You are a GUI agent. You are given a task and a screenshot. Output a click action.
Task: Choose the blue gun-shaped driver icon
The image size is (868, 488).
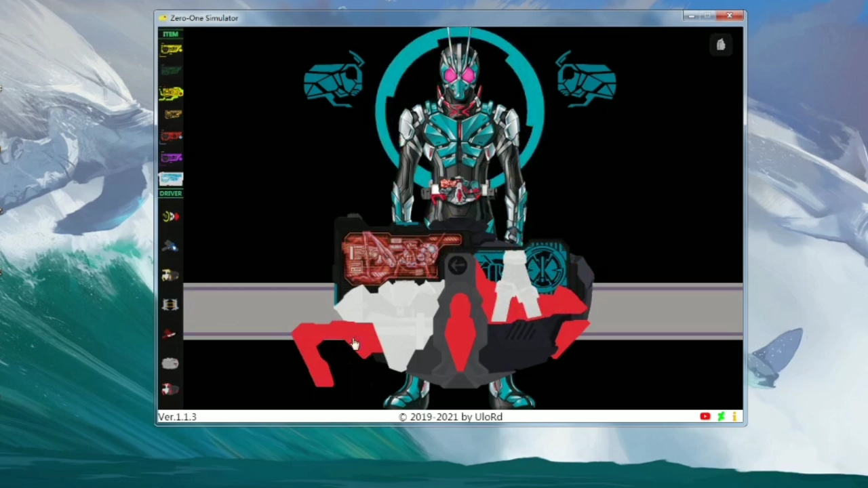click(171, 246)
